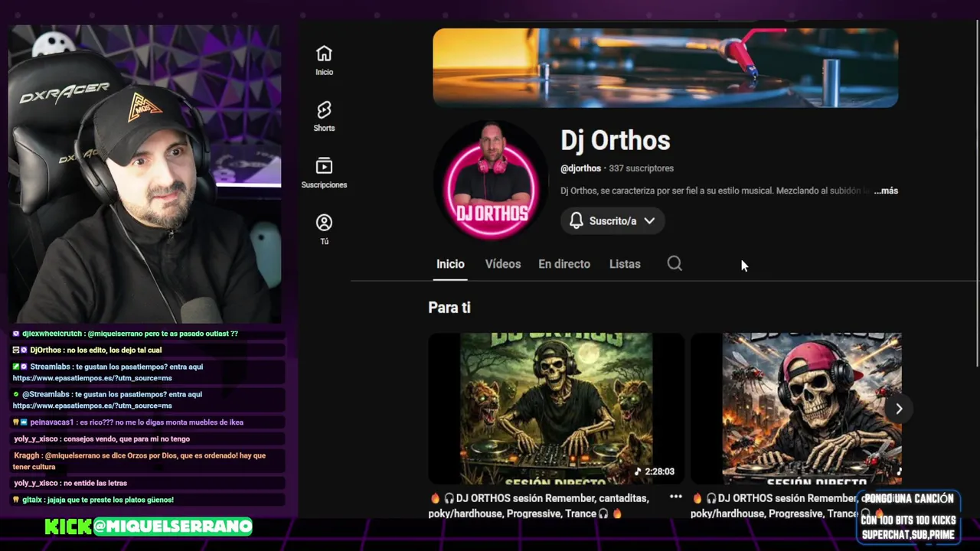
Task: Click the @djorthos channel handle
Action: [x=580, y=168]
